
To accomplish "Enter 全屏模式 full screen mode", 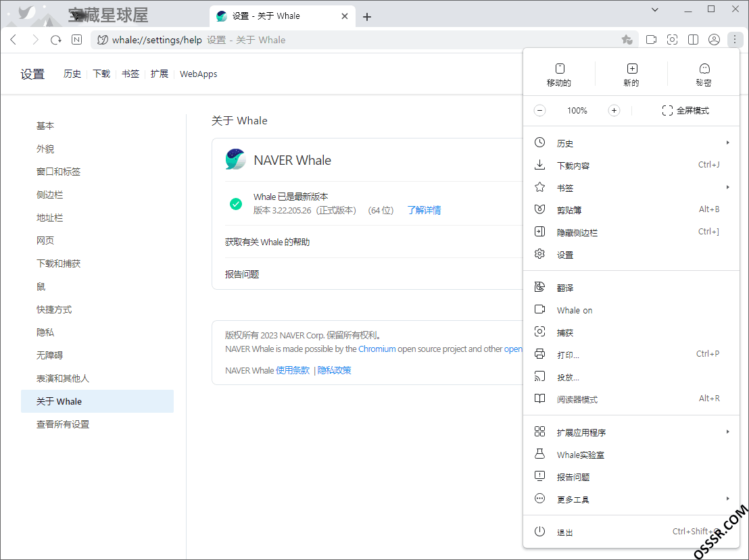I will pos(685,111).
